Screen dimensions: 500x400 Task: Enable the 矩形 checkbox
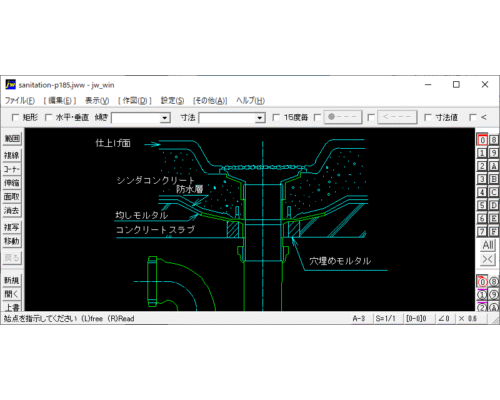(x=15, y=117)
